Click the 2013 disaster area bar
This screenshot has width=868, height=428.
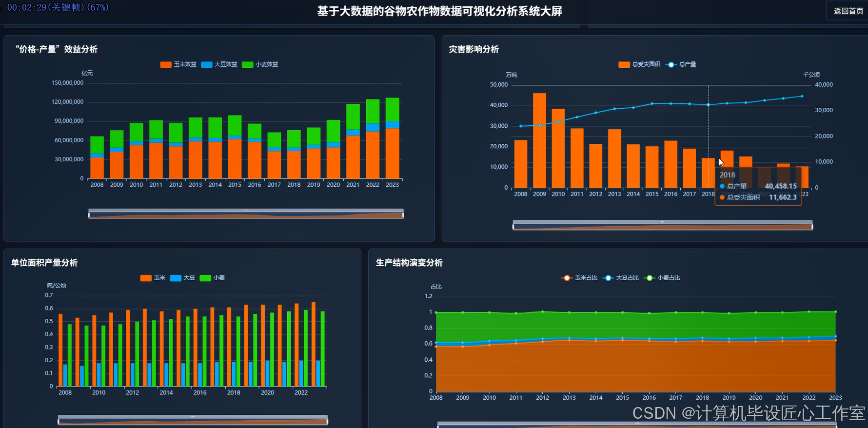pos(614,158)
